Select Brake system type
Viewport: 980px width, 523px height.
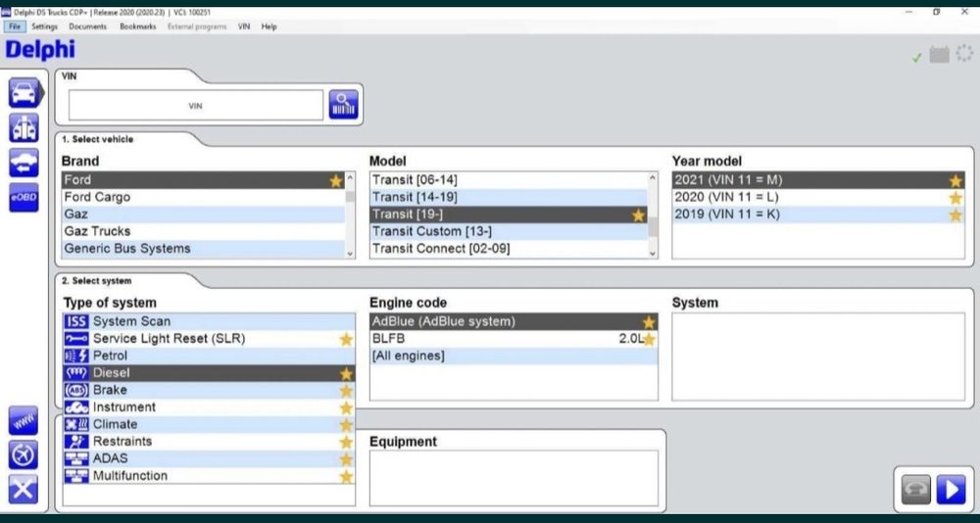pos(209,390)
